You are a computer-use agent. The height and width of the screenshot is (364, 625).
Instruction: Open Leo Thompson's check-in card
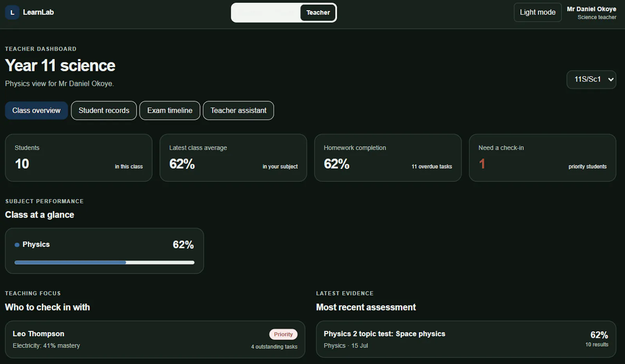pyautogui.click(x=155, y=339)
